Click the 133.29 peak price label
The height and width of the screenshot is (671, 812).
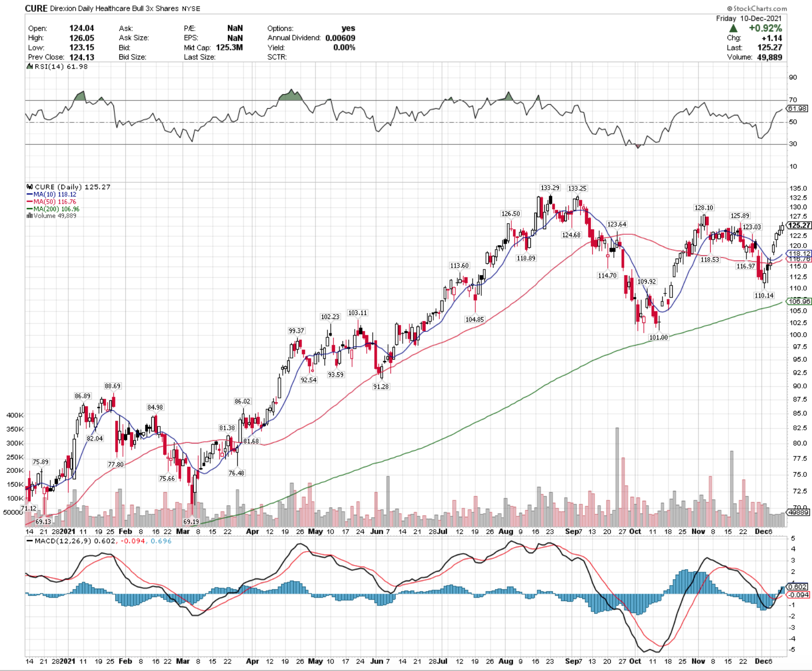click(x=550, y=188)
